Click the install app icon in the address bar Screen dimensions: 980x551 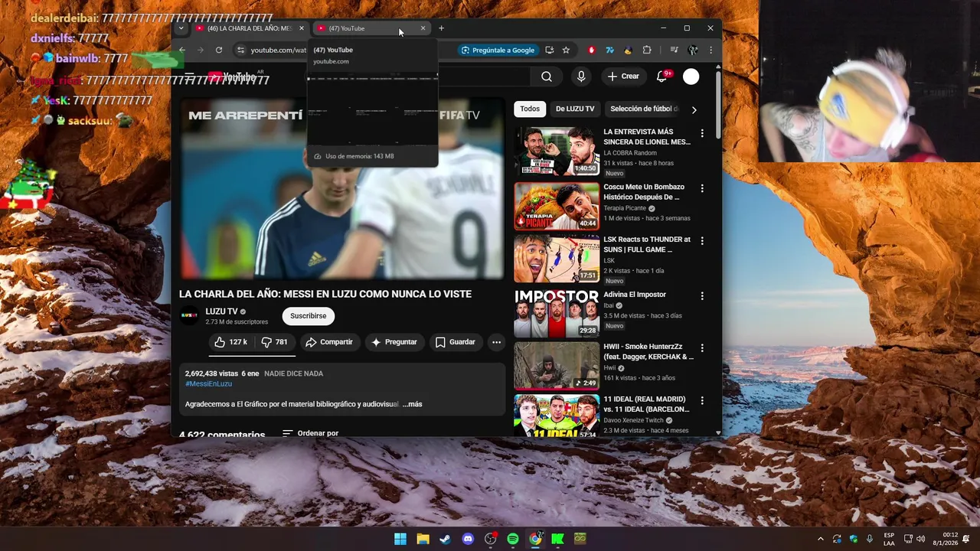tap(549, 51)
